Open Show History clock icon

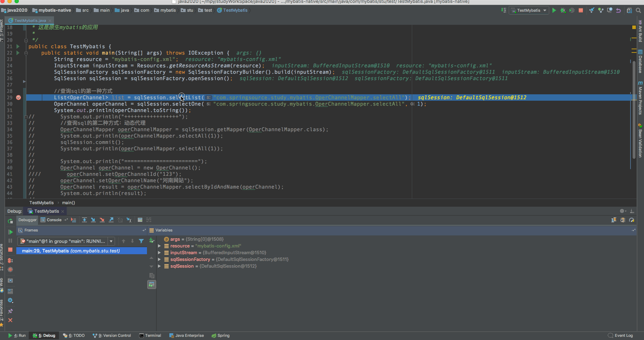610,10
